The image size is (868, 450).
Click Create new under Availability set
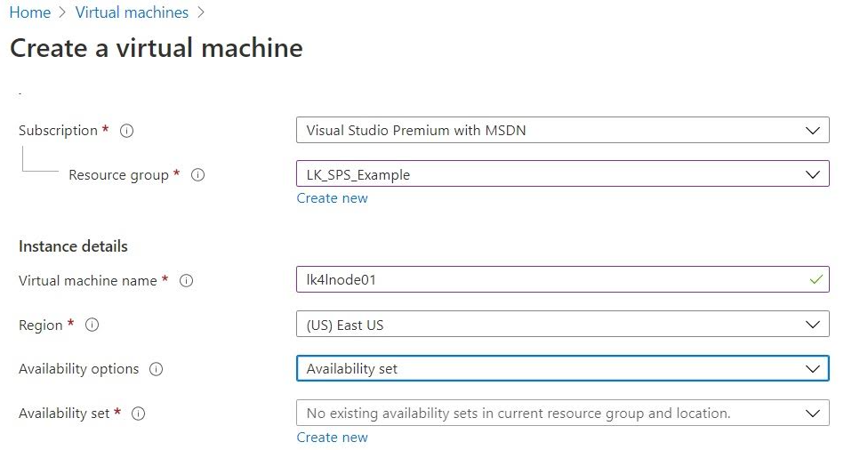pyautogui.click(x=332, y=438)
